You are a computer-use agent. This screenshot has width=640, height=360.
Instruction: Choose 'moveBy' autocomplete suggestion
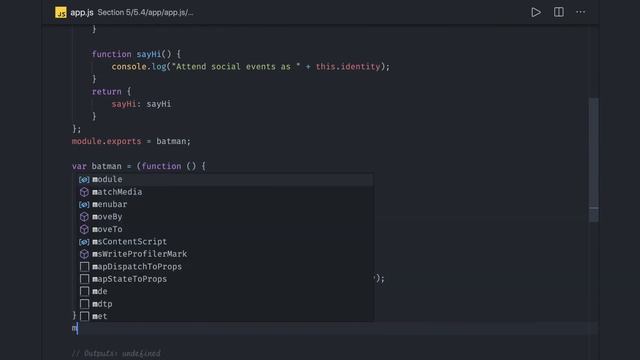coord(225,217)
